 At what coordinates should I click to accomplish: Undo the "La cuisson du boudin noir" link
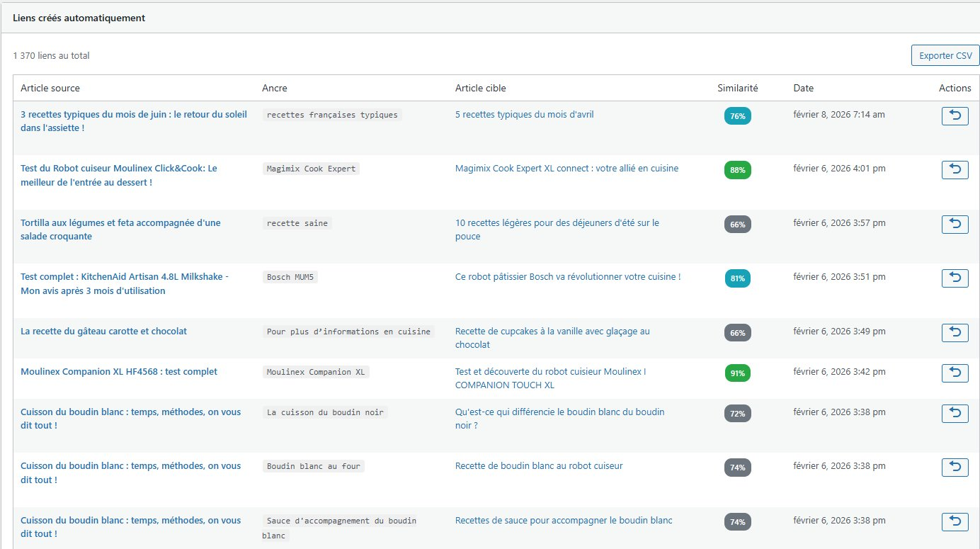pos(955,413)
